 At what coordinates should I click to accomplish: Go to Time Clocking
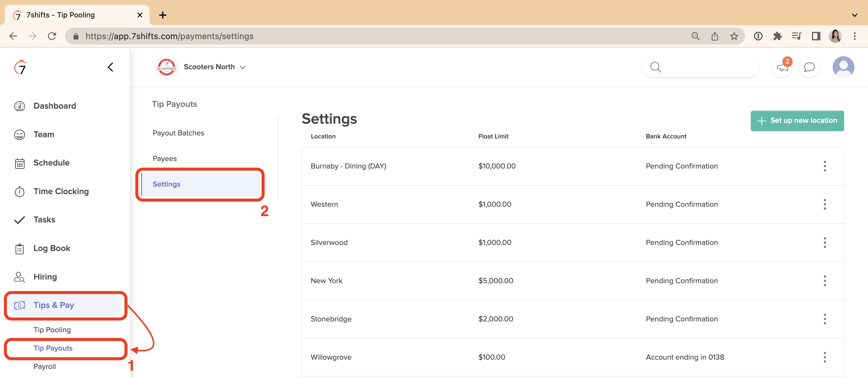pos(61,191)
